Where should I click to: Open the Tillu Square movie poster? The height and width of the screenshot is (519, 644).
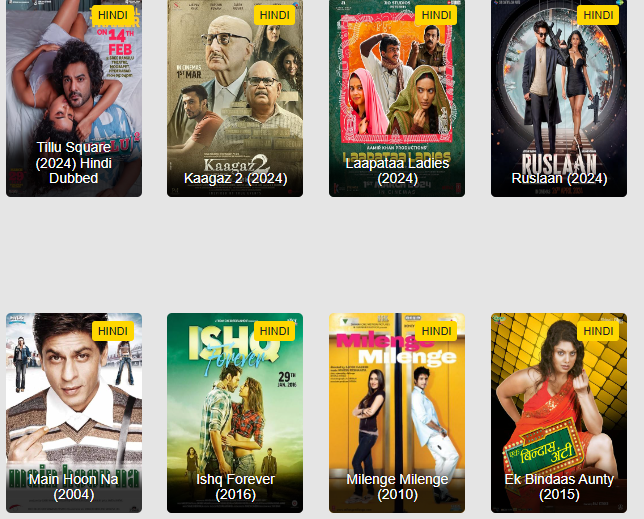pyautogui.click(x=74, y=98)
